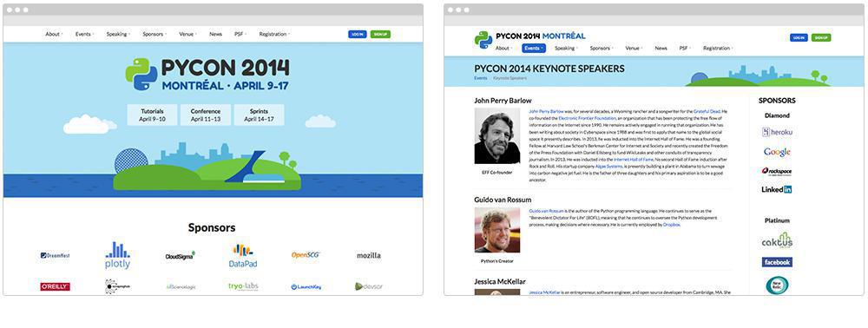Click the Python logo beside PyCon 2014 Montréal header

(x=483, y=40)
